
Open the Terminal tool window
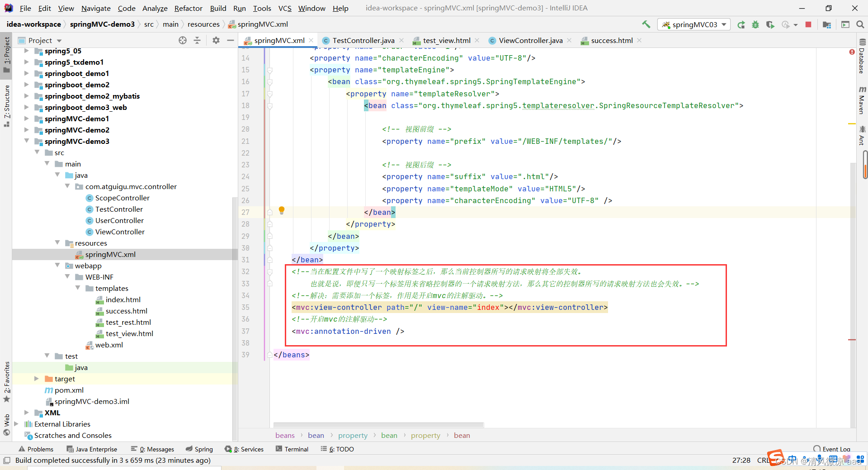(x=292, y=449)
